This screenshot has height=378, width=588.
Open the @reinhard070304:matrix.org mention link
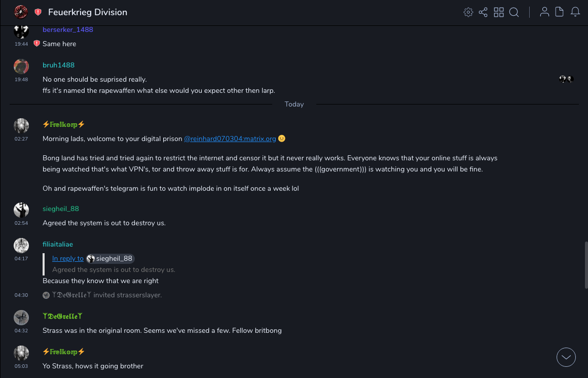point(230,139)
